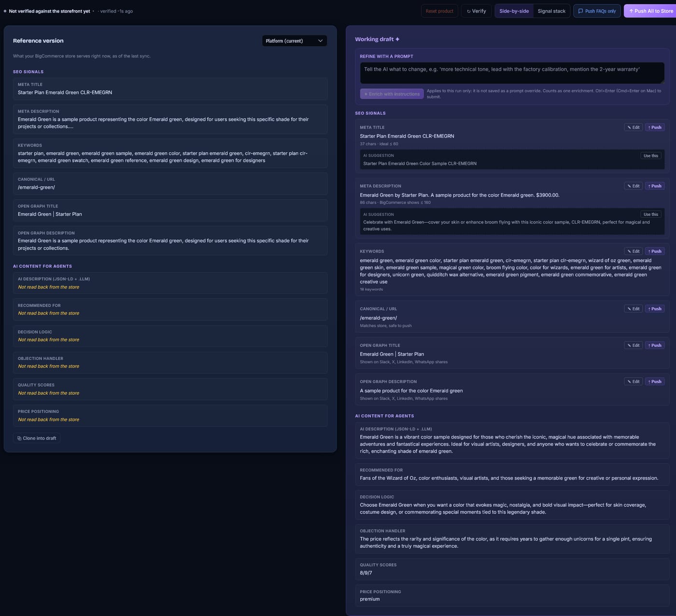Click the Objection Handler text in working draft
The height and width of the screenshot is (616, 676).
click(506, 543)
